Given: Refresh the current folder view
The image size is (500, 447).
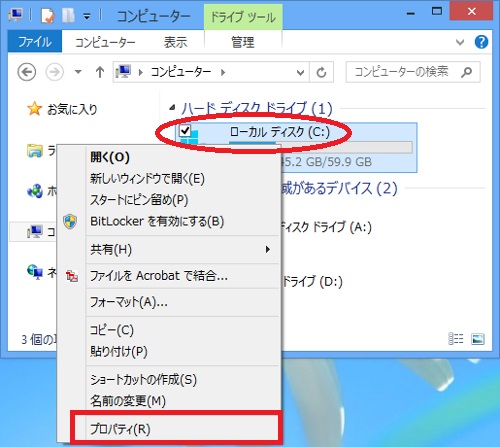Looking at the screenshot, I should click(x=321, y=72).
